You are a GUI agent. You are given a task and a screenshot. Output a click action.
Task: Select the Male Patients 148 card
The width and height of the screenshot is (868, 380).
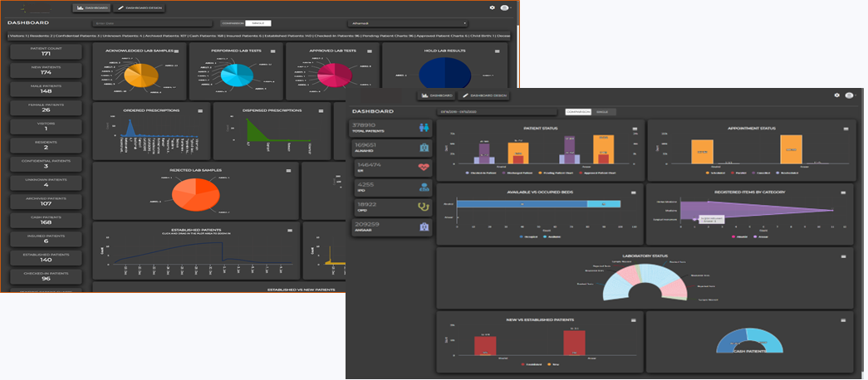46,90
